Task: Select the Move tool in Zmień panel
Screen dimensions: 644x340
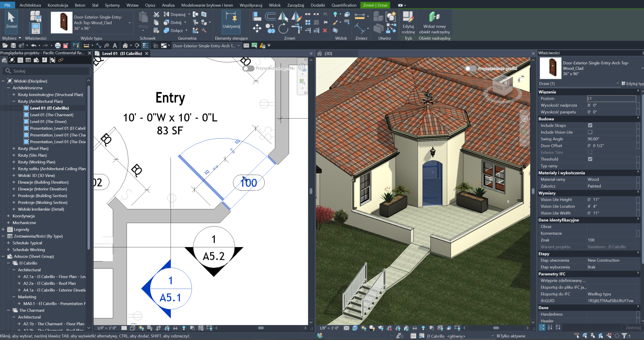Action: coord(257,28)
